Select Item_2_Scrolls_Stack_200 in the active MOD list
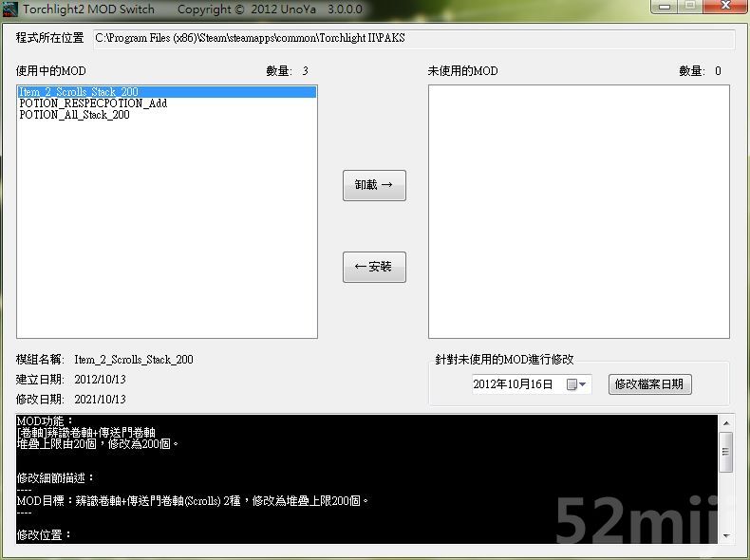This screenshot has width=750, height=560. click(79, 92)
